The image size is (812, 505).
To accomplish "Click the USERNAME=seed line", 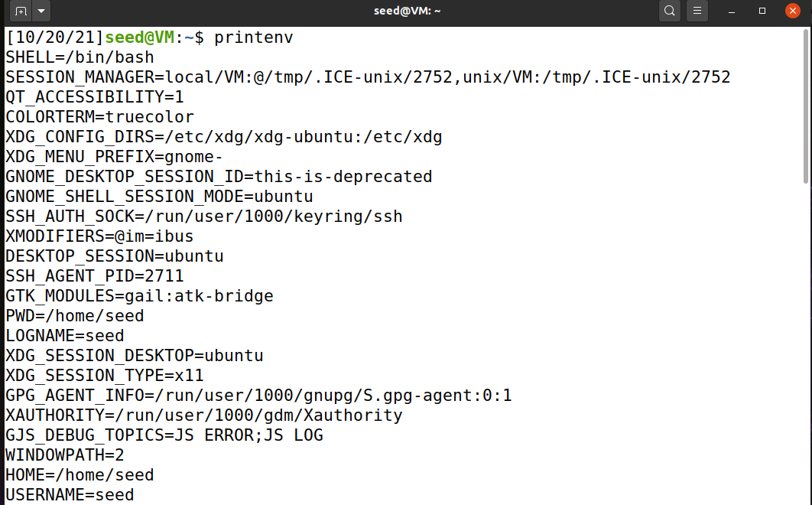I will click(69, 494).
